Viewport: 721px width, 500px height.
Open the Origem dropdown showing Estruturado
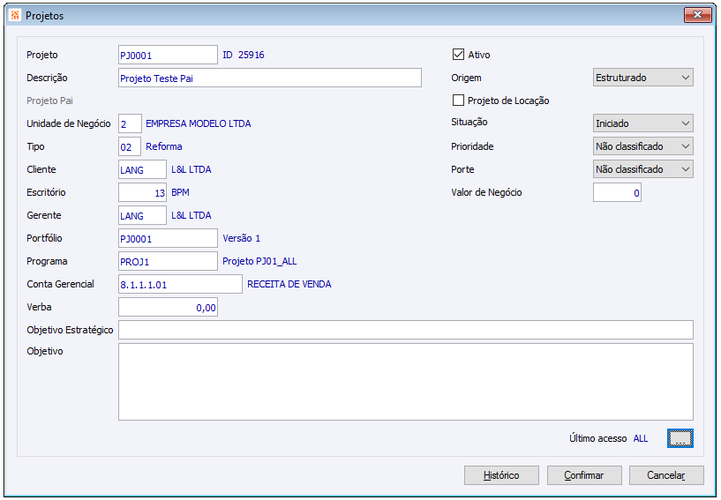point(643,77)
